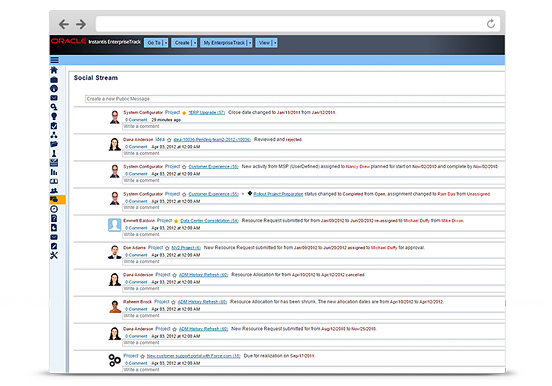
Task: Toggle the star next to Data Center Consolidation
Action: point(176,221)
